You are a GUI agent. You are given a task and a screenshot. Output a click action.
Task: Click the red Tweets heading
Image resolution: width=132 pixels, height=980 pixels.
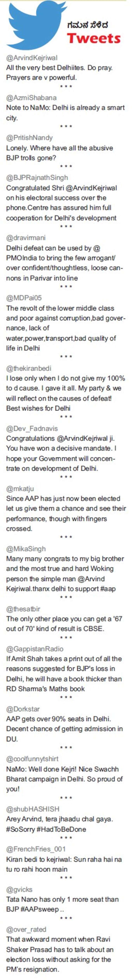(94, 38)
